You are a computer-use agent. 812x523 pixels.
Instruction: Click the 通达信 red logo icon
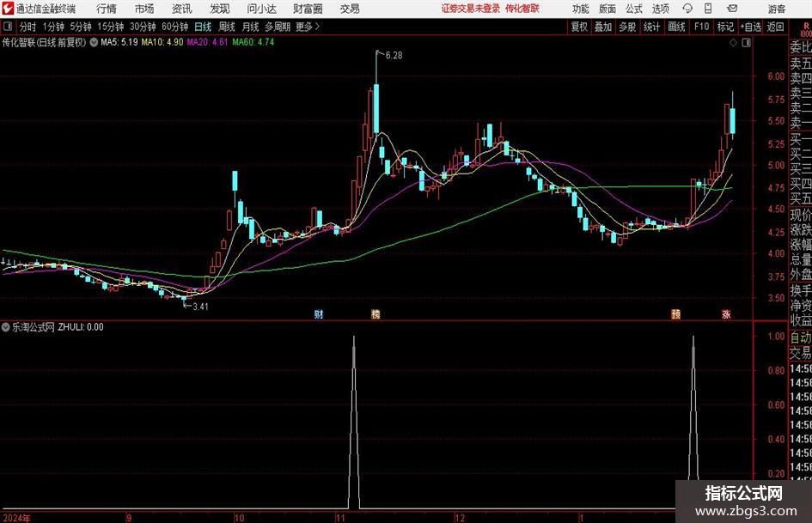pyautogui.click(x=8, y=9)
